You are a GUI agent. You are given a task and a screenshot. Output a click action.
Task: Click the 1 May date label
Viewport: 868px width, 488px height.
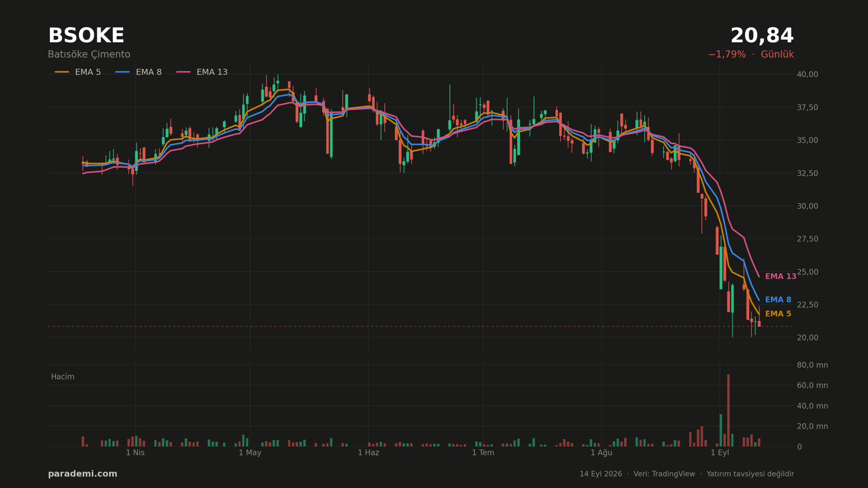coord(250,453)
